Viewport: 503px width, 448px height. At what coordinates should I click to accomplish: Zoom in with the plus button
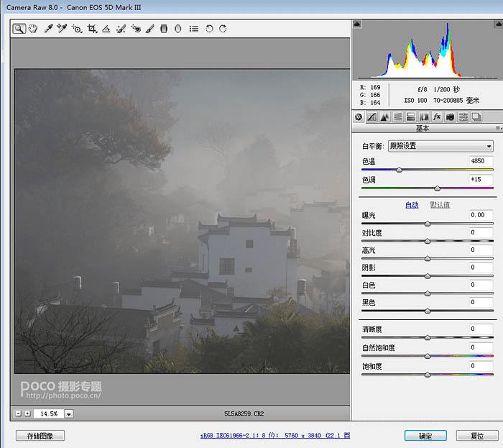[x=27, y=413]
